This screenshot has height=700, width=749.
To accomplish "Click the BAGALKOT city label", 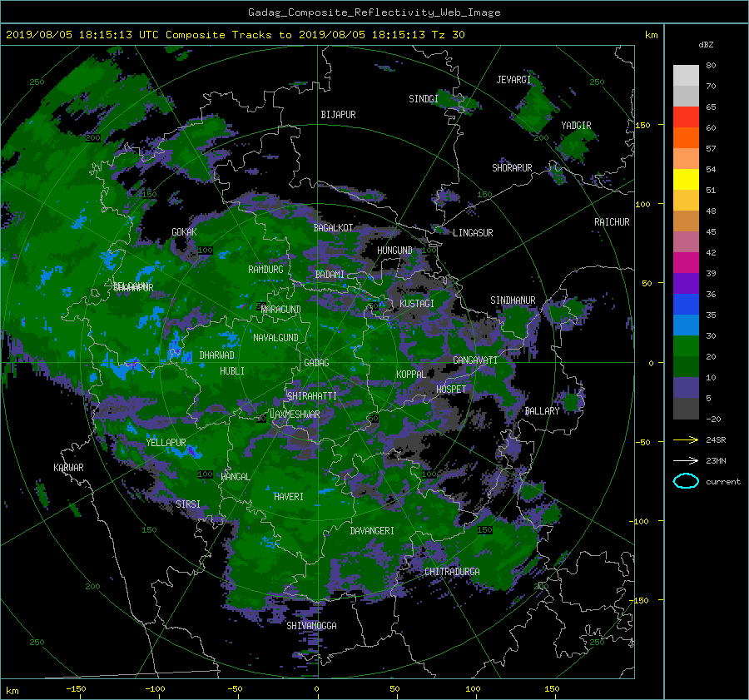I will [333, 228].
